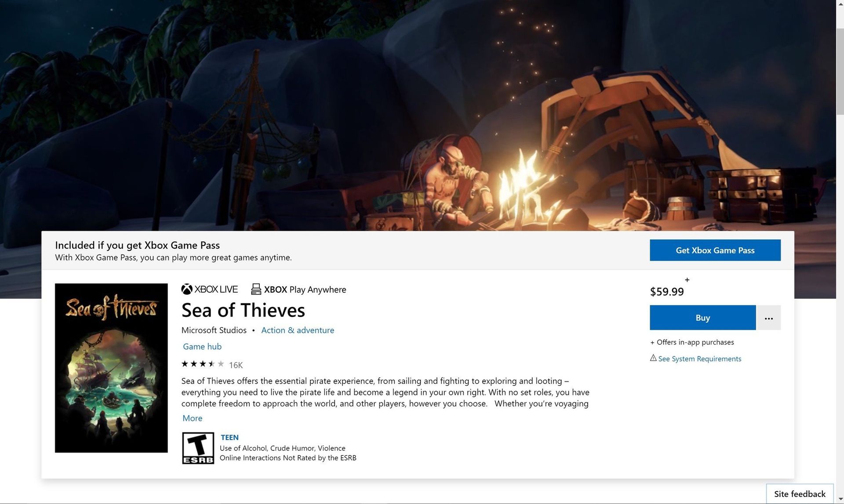Screen dimensions: 844x504
Task: Click Get Xbox Game Pass
Action: coord(715,250)
